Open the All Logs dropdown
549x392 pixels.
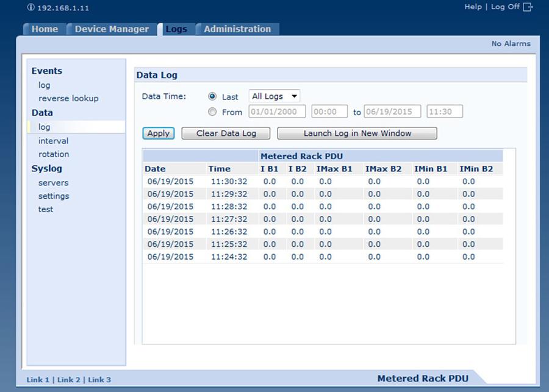click(274, 96)
